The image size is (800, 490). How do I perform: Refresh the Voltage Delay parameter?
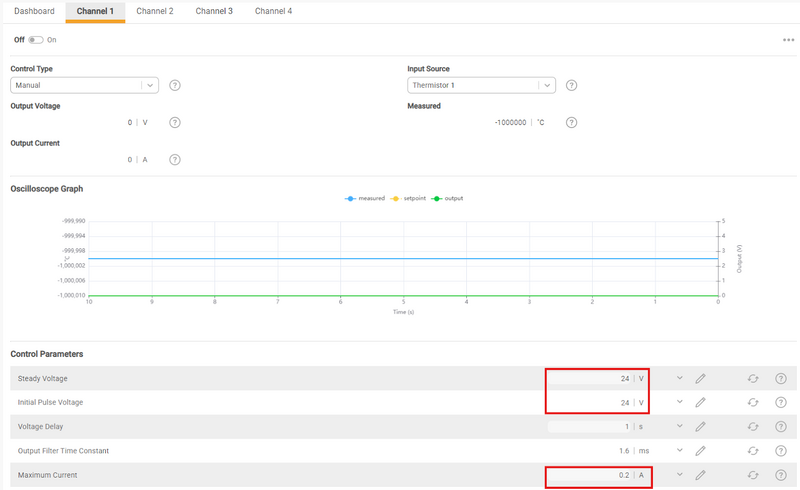click(753, 426)
